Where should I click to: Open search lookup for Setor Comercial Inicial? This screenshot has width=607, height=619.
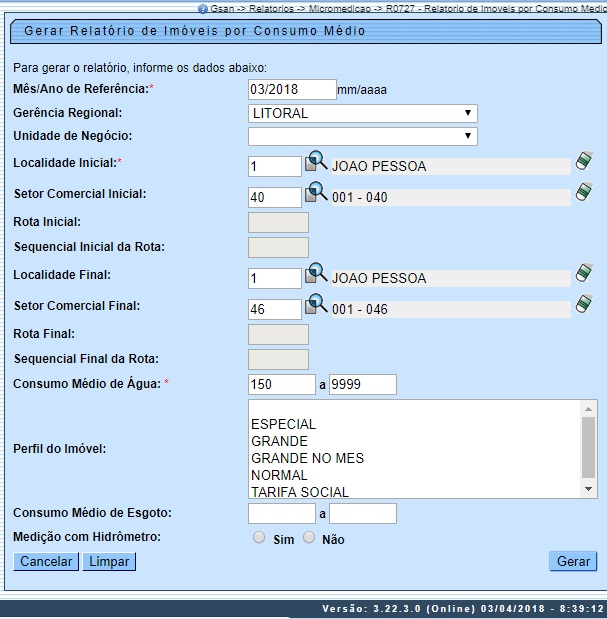point(316,192)
